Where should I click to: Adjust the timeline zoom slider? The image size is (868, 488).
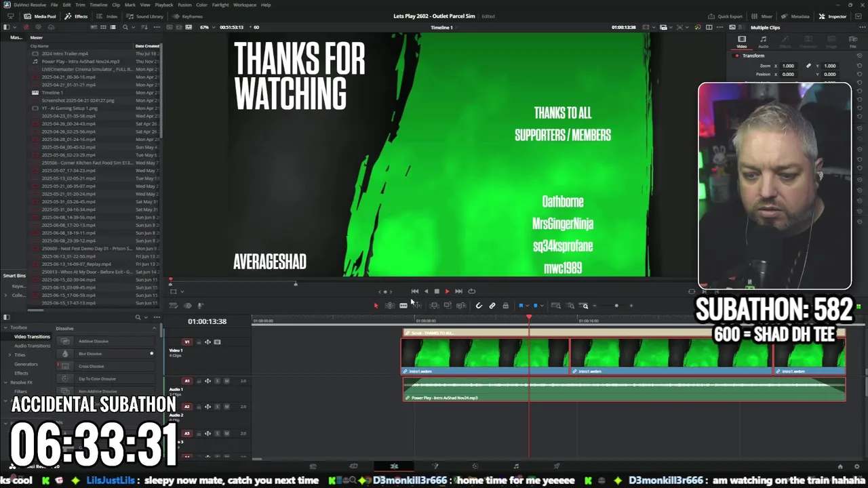coord(616,306)
